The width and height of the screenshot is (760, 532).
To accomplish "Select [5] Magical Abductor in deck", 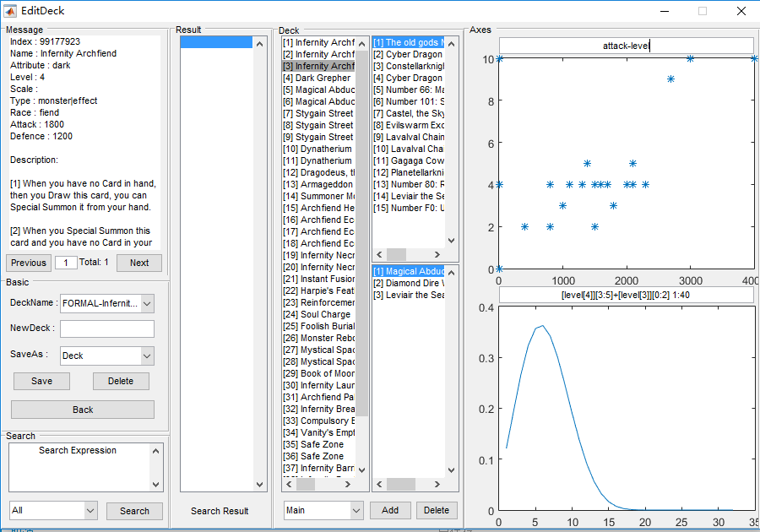I will tap(319, 90).
